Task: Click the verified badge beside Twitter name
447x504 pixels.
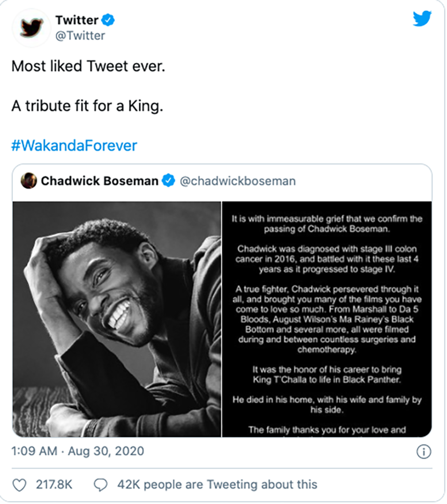Action: (x=108, y=20)
